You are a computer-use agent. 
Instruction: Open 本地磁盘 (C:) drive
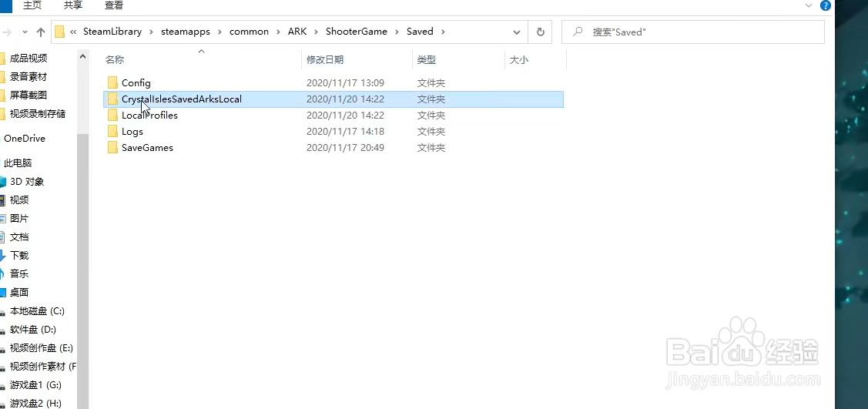[37, 311]
